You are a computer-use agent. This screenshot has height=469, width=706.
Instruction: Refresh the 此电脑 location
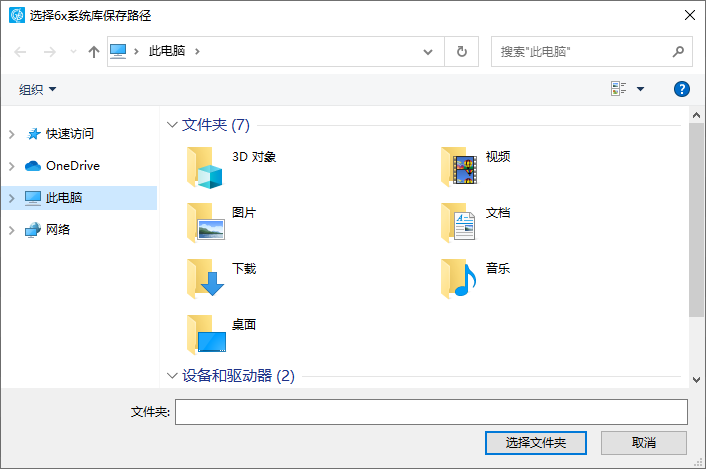[x=462, y=52]
